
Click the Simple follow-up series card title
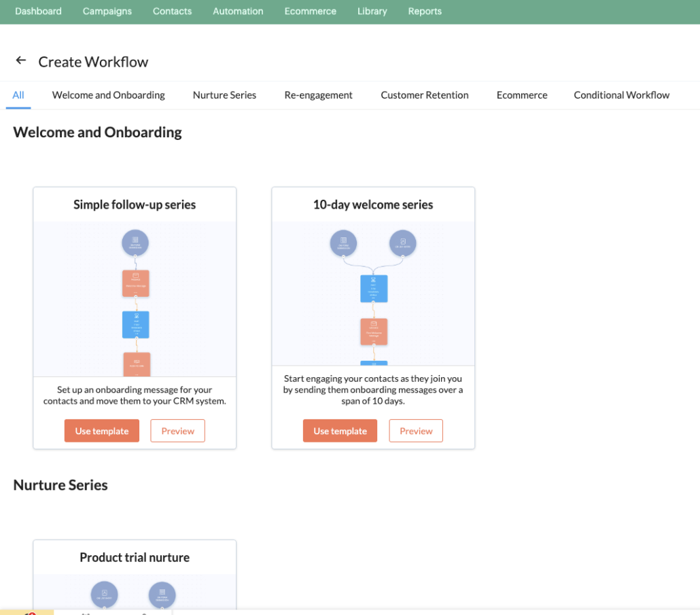[x=135, y=205]
